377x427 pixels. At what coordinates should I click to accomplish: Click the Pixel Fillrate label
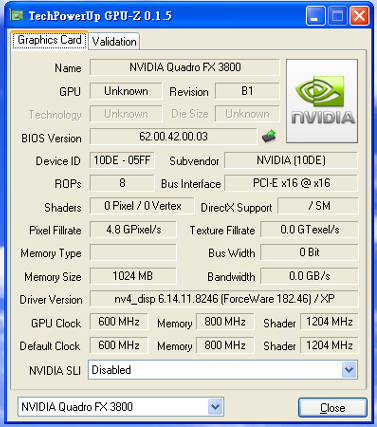pyautogui.click(x=55, y=230)
